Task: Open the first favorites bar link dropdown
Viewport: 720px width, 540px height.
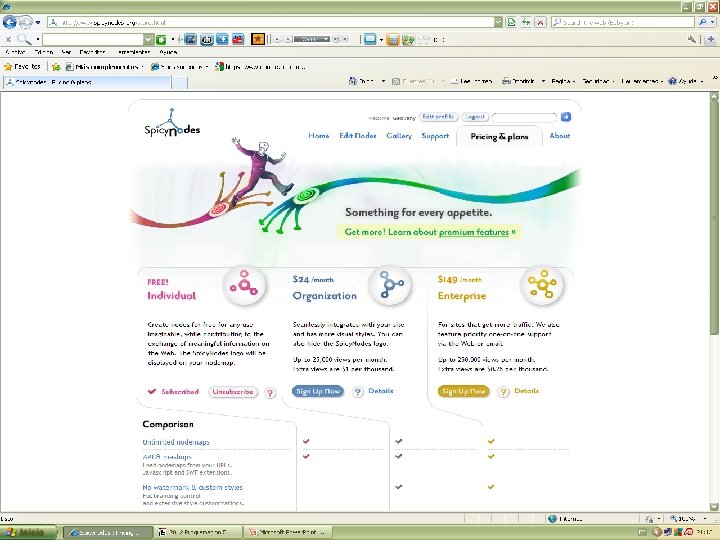Action: (x=142, y=67)
